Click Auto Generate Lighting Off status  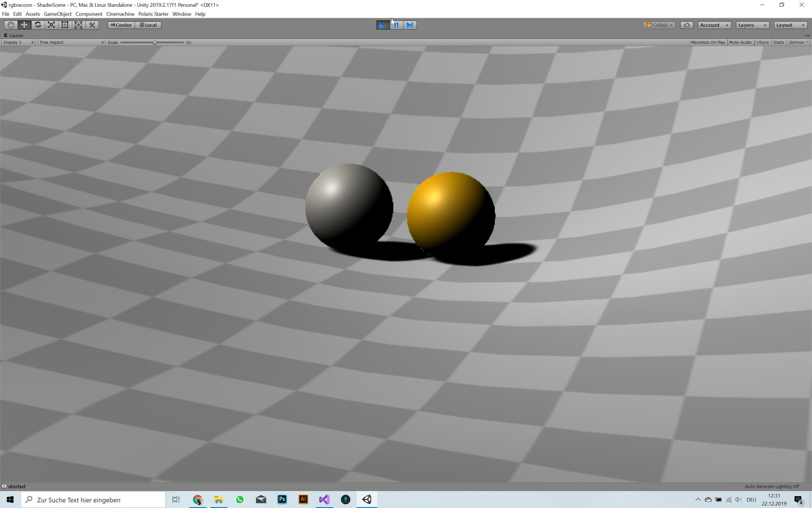click(x=771, y=486)
